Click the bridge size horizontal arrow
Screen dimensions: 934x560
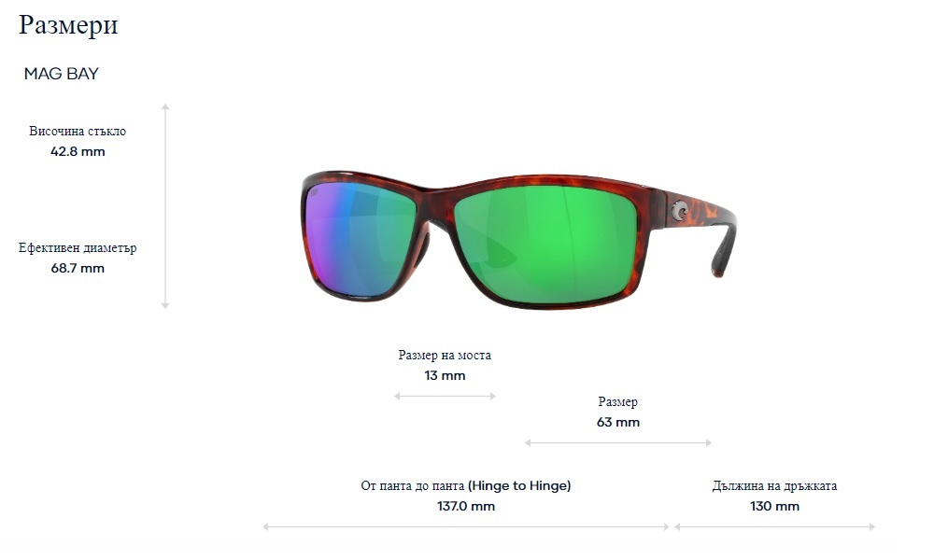pos(445,396)
